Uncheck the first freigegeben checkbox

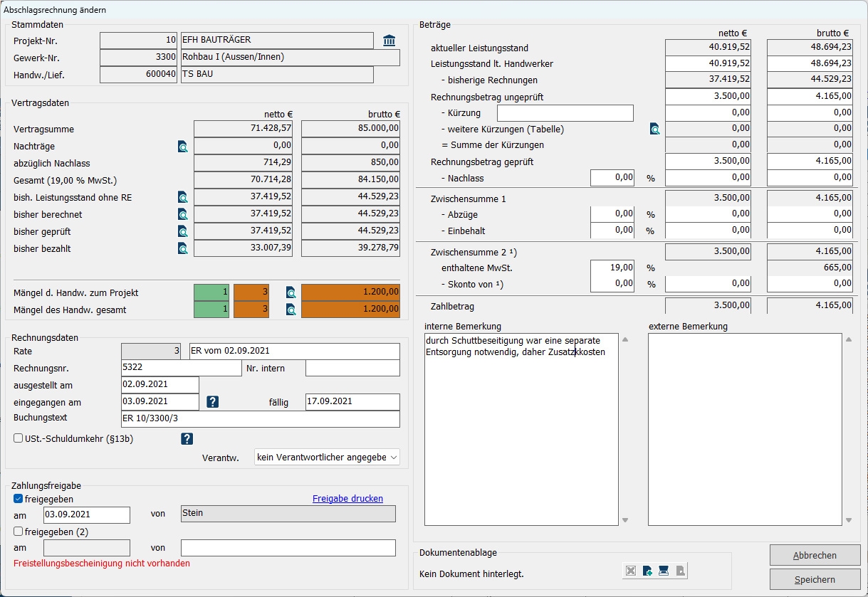(19, 499)
